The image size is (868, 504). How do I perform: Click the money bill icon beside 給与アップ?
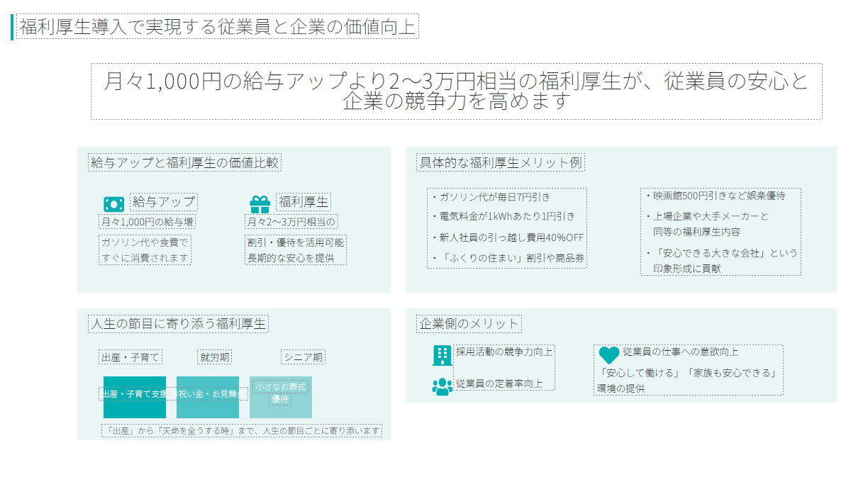click(113, 203)
